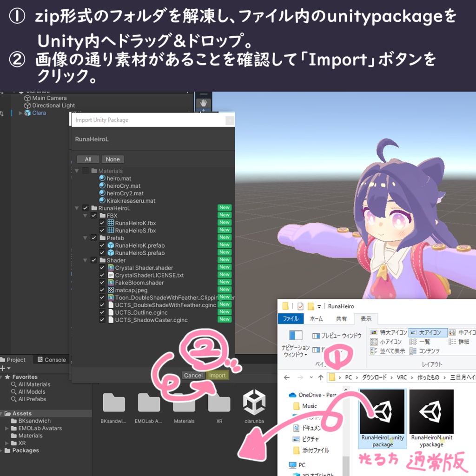Screen dimensions: 476x476
Task: Choose 小アイコン layout
Action: (x=386, y=342)
